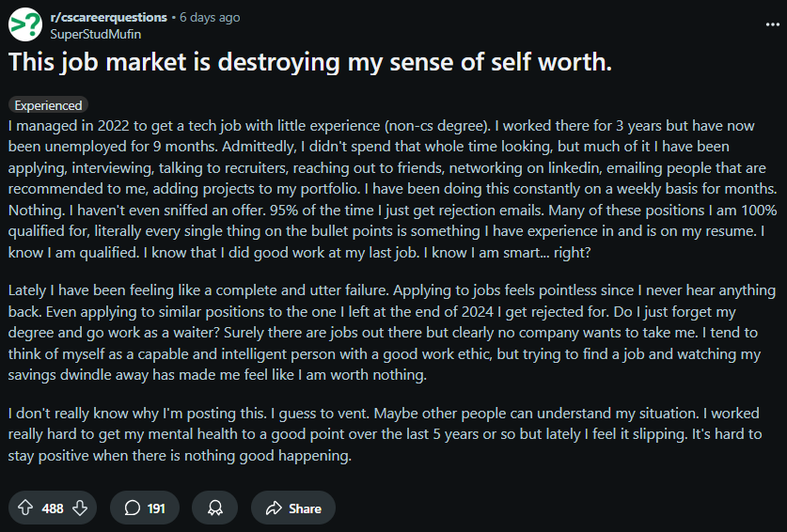This screenshot has width=787, height=532.
Task: Click the paragraph beginning 'Lately I have been feeling'
Action: pyautogui.click(x=392, y=333)
